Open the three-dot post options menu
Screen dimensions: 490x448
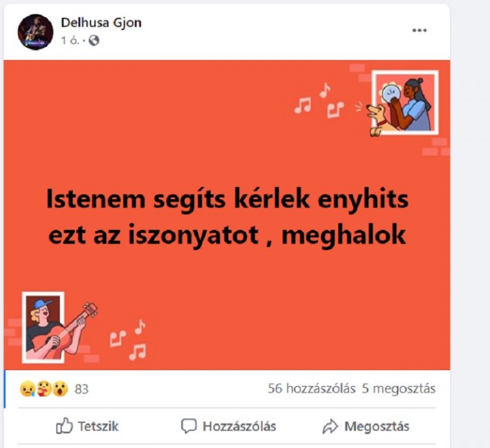pyautogui.click(x=419, y=31)
